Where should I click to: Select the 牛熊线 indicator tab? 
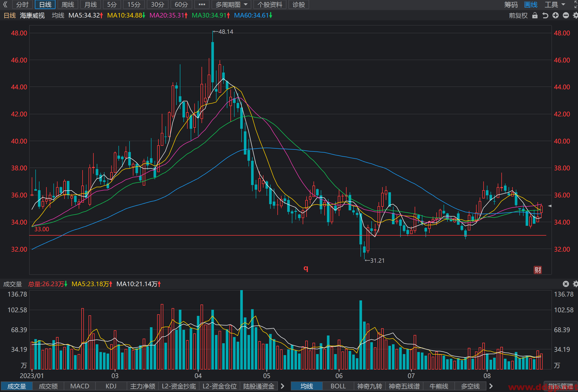(439, 386)
